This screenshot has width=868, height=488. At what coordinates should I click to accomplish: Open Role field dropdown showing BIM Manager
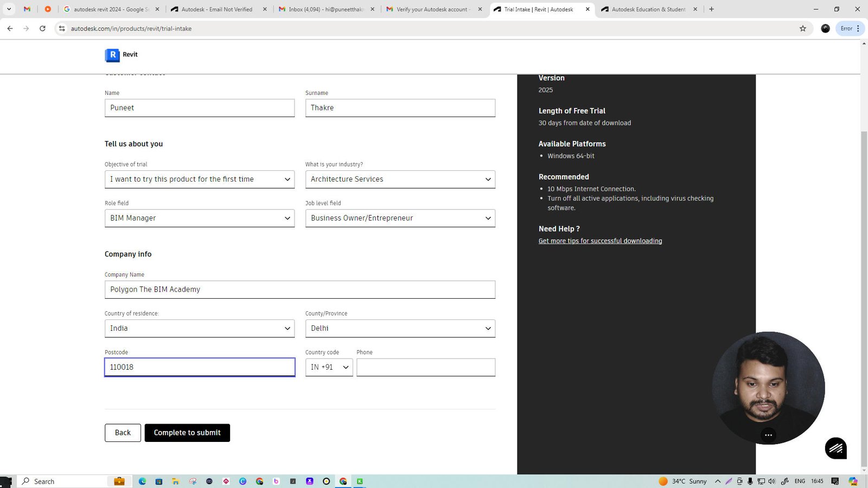tap(200, 219)
